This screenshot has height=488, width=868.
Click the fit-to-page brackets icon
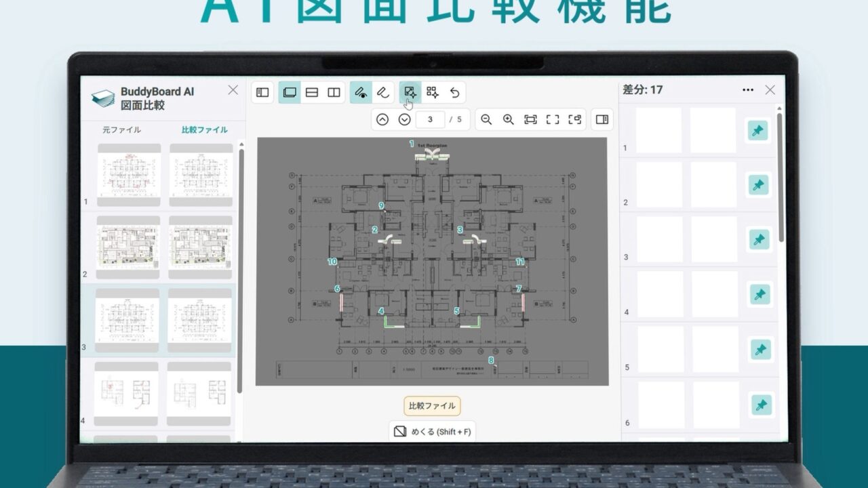(553, 119)
